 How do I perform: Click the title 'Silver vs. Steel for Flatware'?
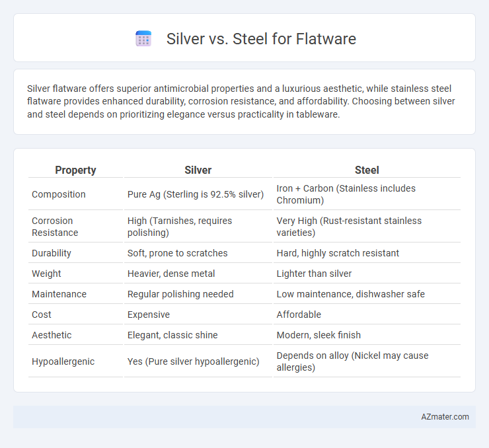coord(261,39)
